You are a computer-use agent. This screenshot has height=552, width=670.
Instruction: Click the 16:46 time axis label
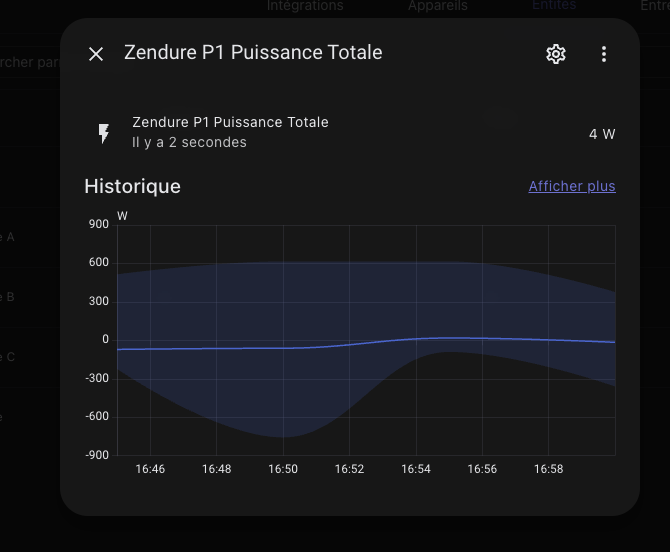click(x=150, y=469)
